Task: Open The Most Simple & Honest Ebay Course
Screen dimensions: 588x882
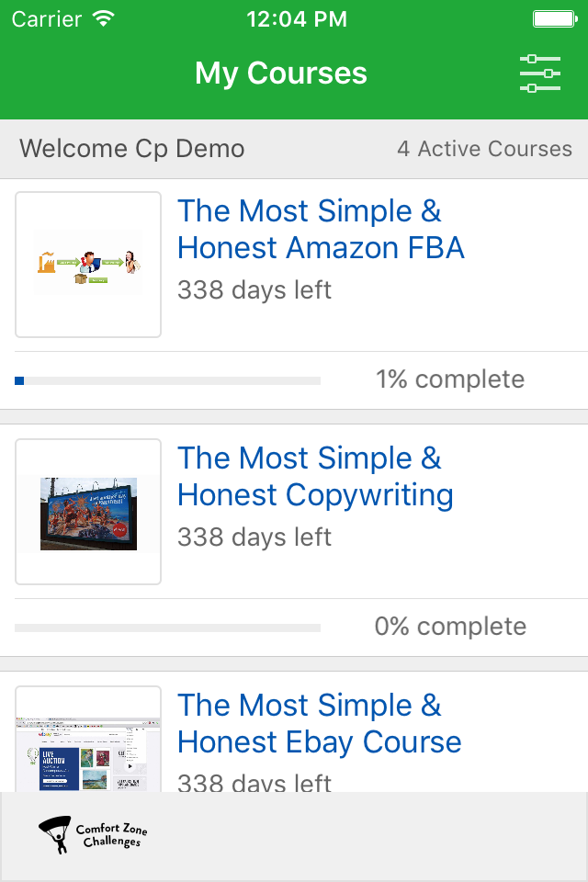Action: [319, 724]
